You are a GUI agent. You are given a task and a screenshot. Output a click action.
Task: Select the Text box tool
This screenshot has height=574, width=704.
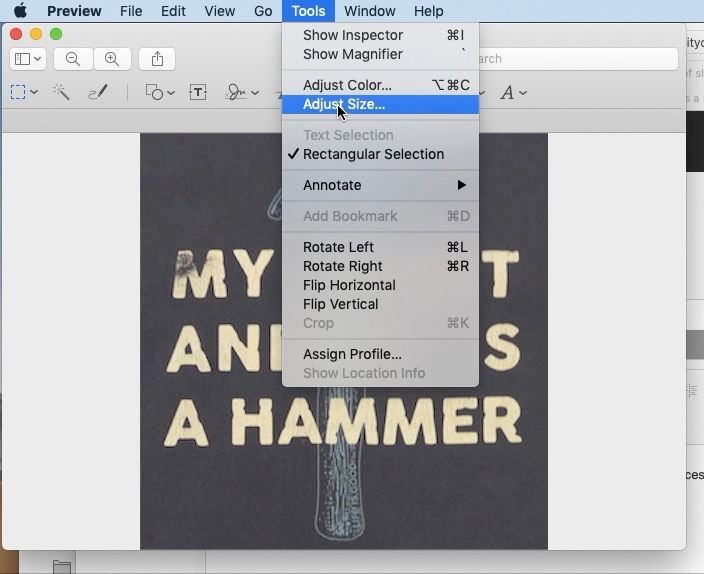coord(198,93)
